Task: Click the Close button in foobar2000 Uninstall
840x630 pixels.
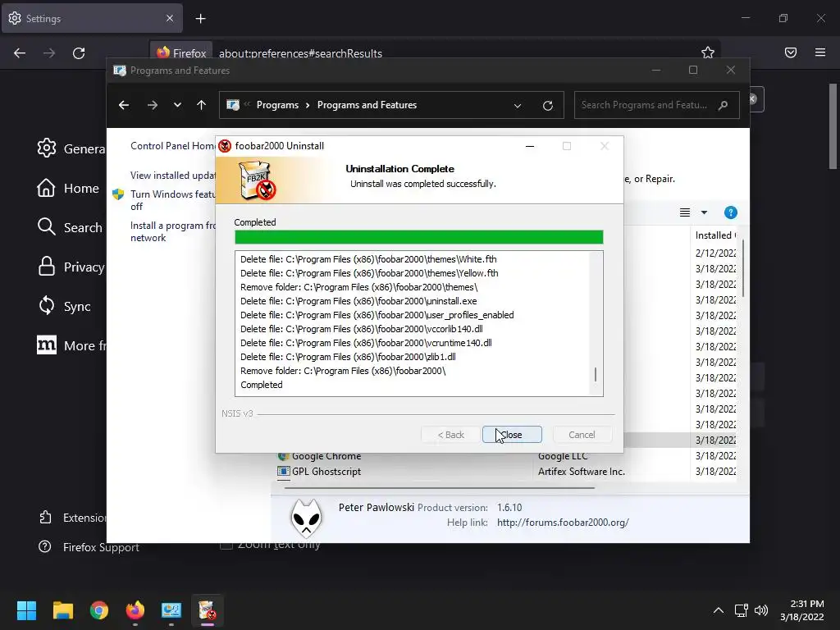Action: [x=512, y=435]
